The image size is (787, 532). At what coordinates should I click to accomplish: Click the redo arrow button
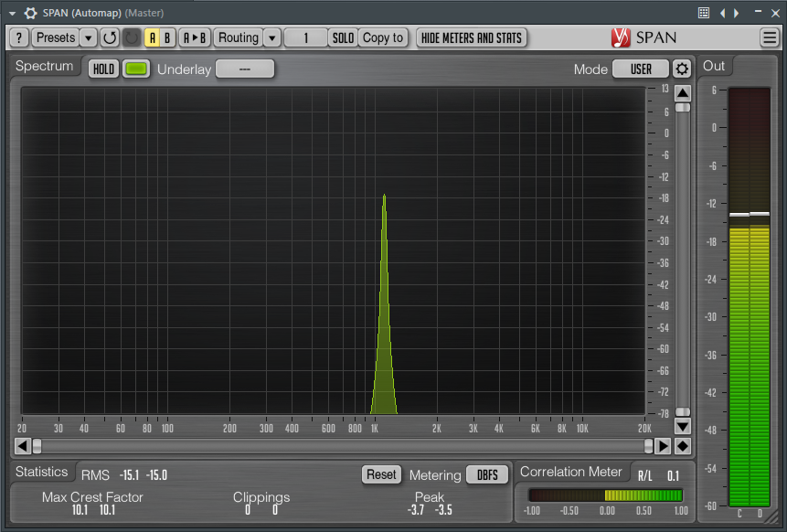(132, 37)
